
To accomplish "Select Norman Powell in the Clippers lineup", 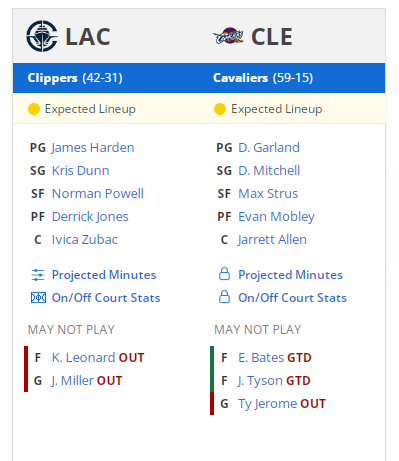I will click(x=98, y=194).
